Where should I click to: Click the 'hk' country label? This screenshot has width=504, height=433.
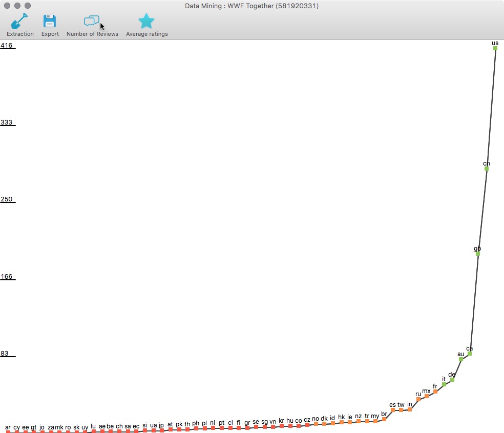[341, 417]
